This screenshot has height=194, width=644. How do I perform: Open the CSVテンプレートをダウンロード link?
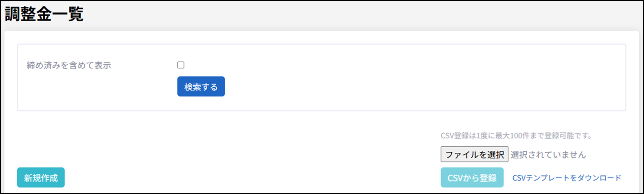pos(566,178)
